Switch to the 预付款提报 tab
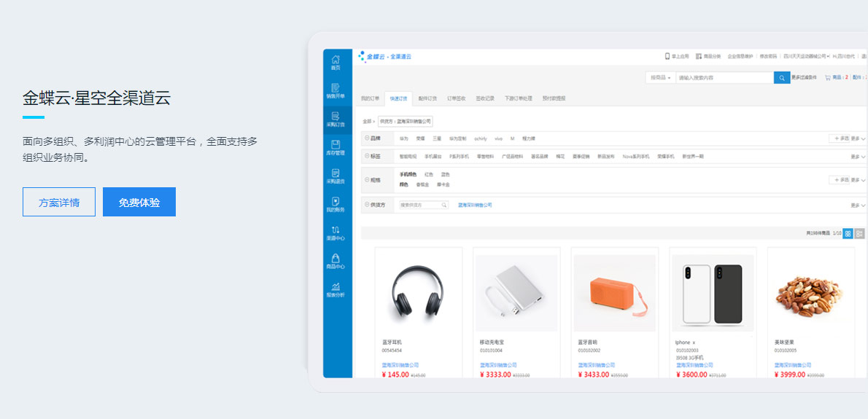This screenshot has height=419, width=868. 554,98
